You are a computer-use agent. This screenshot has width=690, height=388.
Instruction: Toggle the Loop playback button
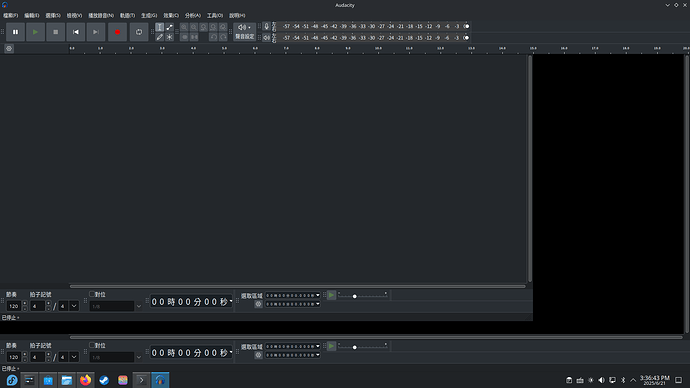coord(139,32)
